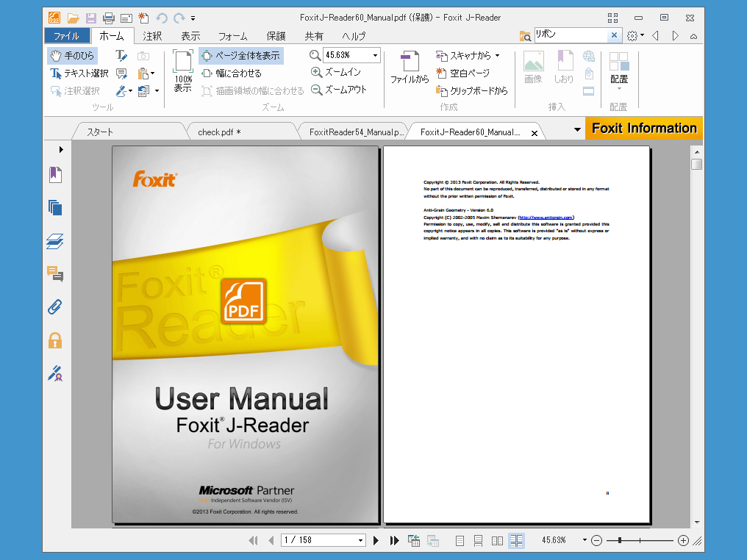The image size is (747, 560).
Task: Click the Print icon in quick access toolbar
Action: pos(109,18)
